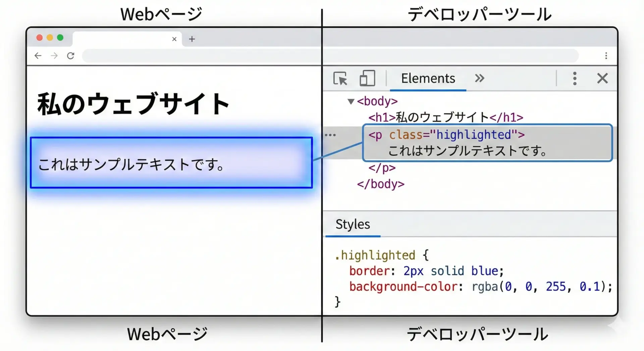The image size is (644, 351).
Task: Close the current browser tab
Action: point(174,39)
